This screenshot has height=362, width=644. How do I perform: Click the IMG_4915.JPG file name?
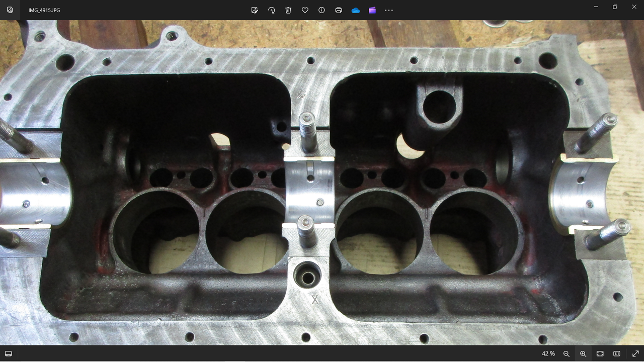pos(44,10)
